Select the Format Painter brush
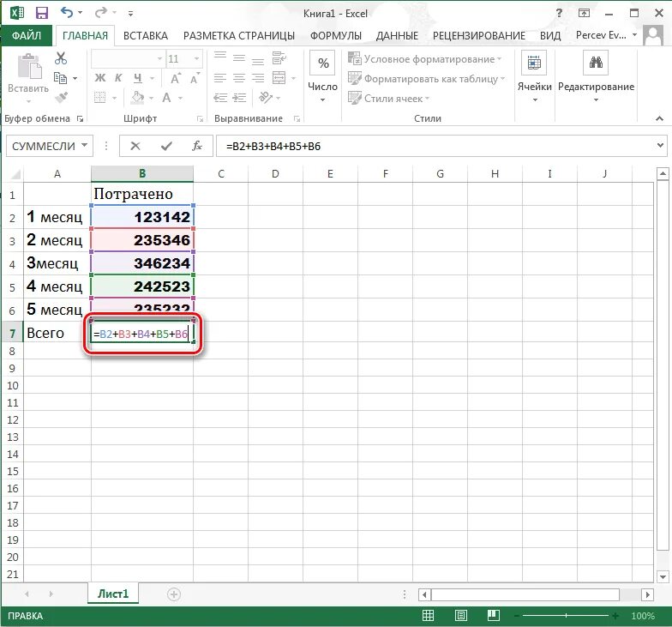The height and width of the screenshot is (627, 672). point(62,98)
